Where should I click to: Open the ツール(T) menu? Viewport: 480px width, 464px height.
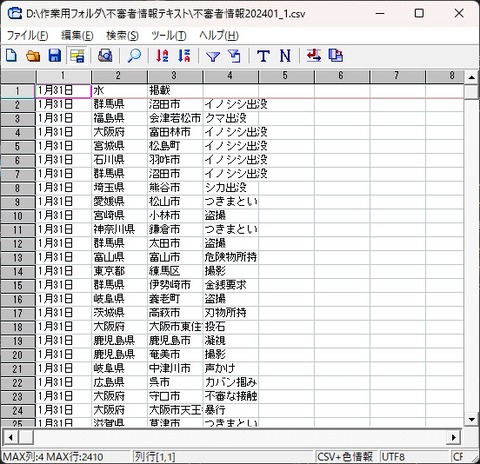[x=168, y=35]
